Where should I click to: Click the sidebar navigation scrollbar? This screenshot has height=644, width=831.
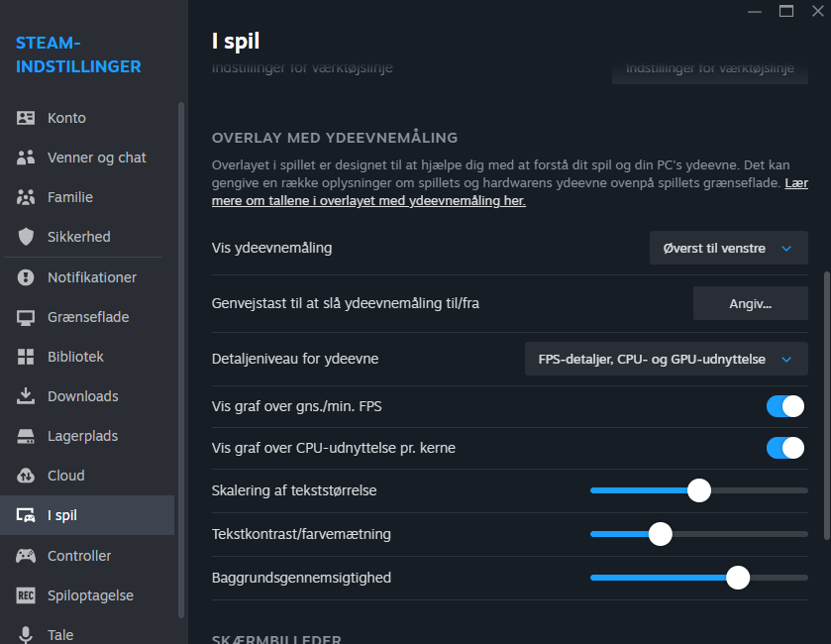181,361
